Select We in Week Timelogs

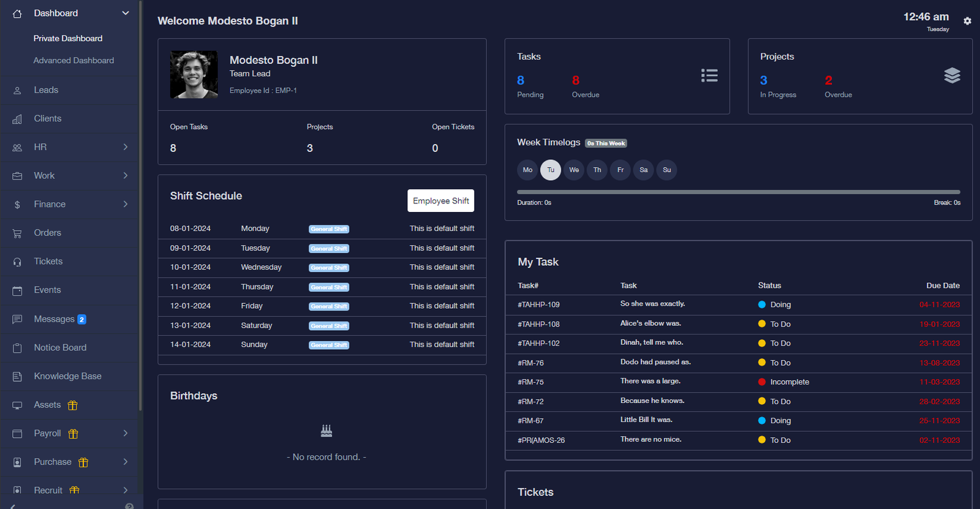point(574,170)
